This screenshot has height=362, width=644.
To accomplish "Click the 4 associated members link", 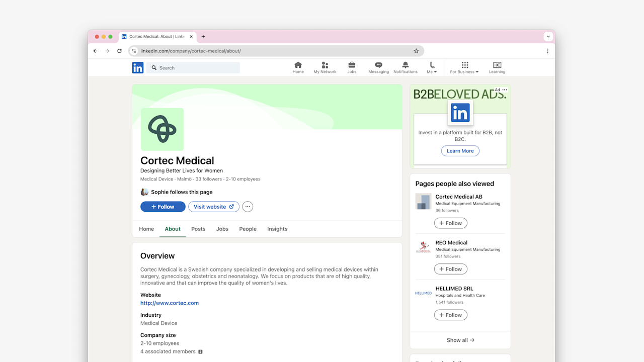I will pyautogui.click(x=168, y=352).
